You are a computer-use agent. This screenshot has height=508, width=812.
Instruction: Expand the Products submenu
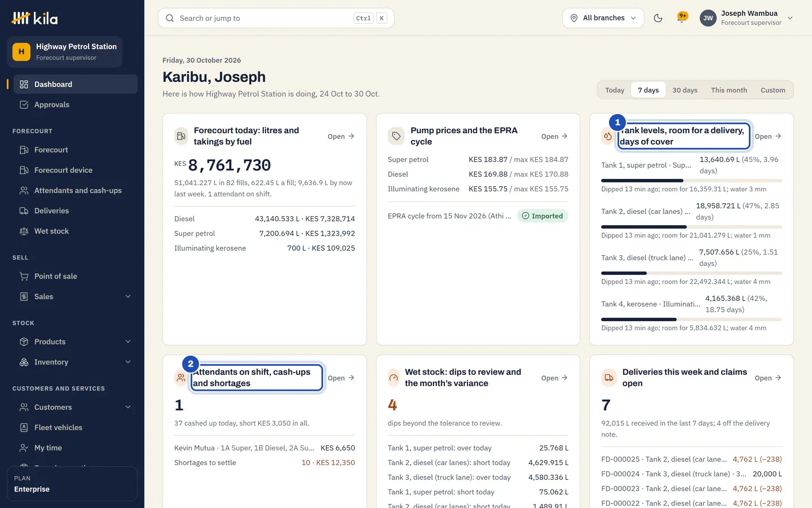pyautogui.click(x=128, y=341)
